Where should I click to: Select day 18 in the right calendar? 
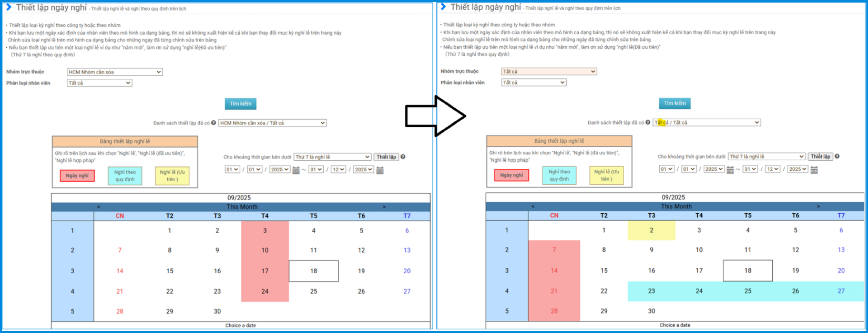tap(748, 270)
